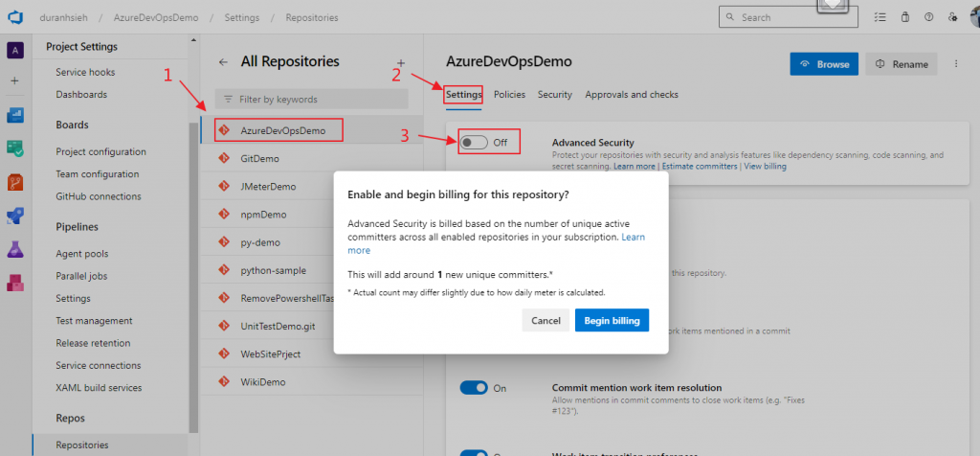Open Artifacts hub icon in left rail
This screenshot has width=980, height=456.
(x=15, y=283)
